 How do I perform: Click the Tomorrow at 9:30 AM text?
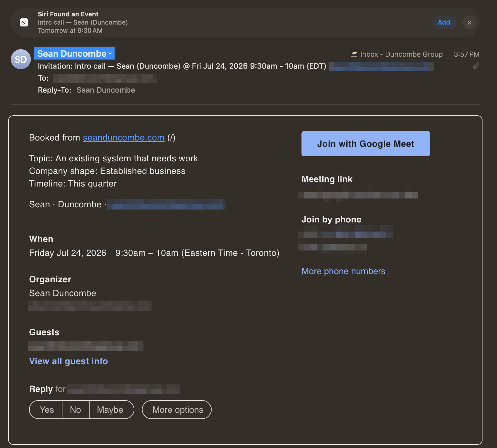(x=70, y=31)
